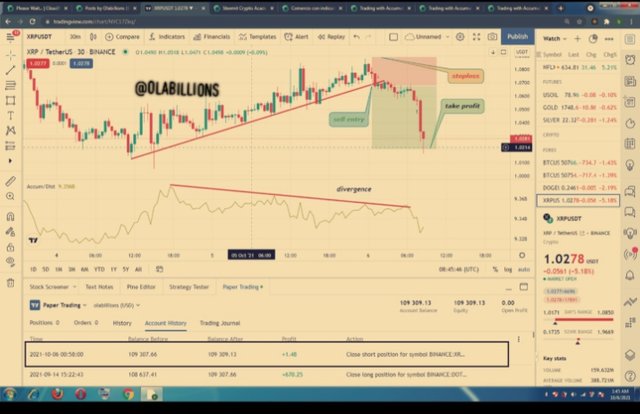Image resolution: width=640 pixels, height=414 pixels.
Task: Open the help center question mark
Action: pos(630,376)
